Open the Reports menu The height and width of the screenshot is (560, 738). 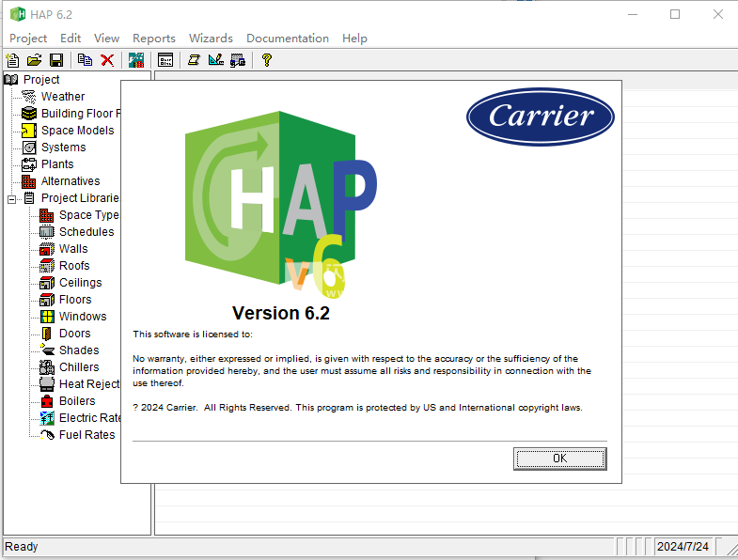154,39
